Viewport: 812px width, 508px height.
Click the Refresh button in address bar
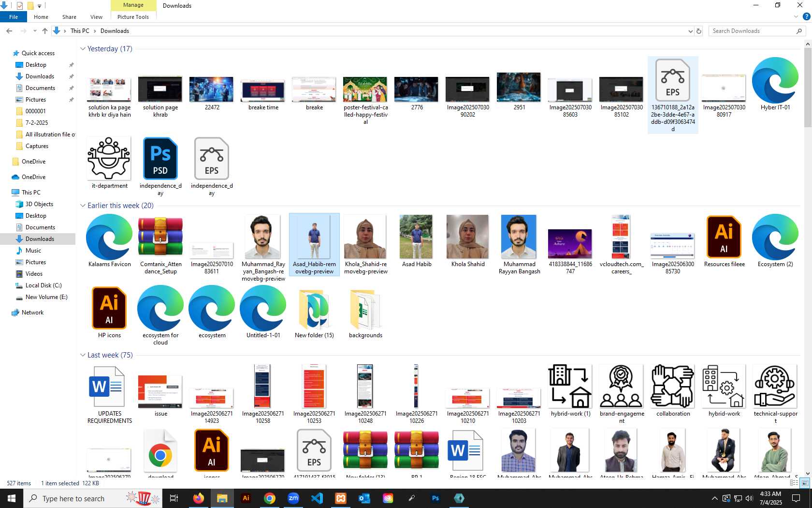point(699,31)
